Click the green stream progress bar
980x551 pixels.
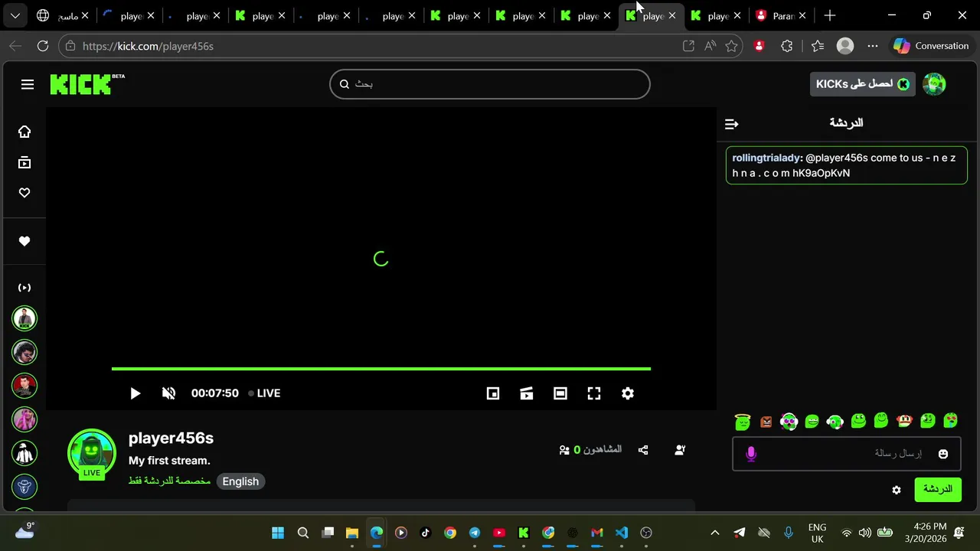381,369
